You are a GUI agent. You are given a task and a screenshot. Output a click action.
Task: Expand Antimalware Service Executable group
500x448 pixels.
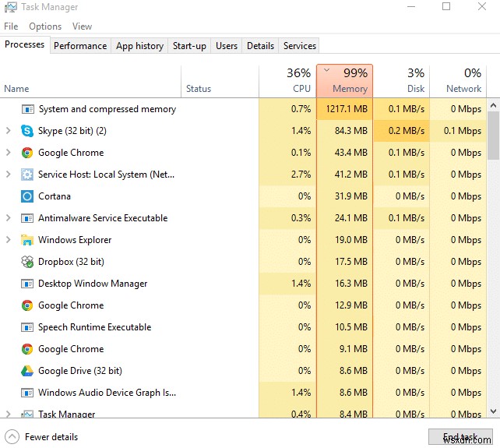[9, 218]
